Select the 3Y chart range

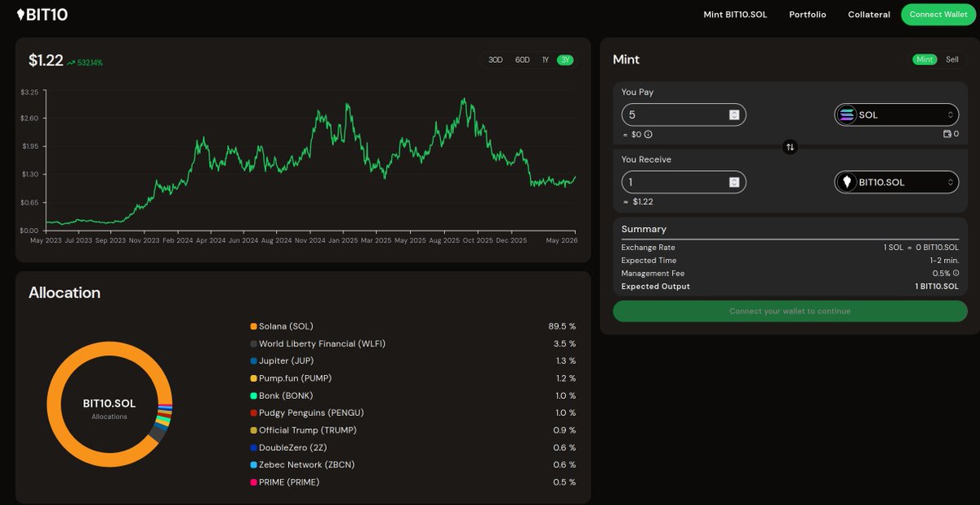[565, 60]
